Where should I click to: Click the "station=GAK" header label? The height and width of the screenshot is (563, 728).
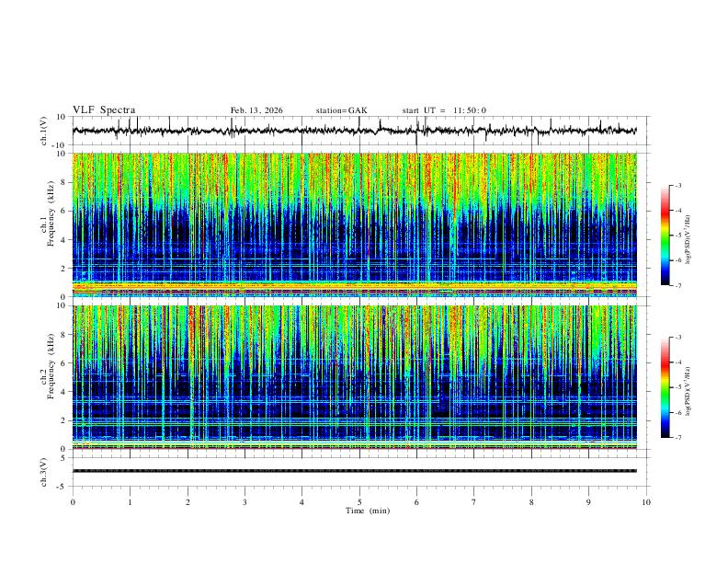pyautogui.click(x=341, y=110)
